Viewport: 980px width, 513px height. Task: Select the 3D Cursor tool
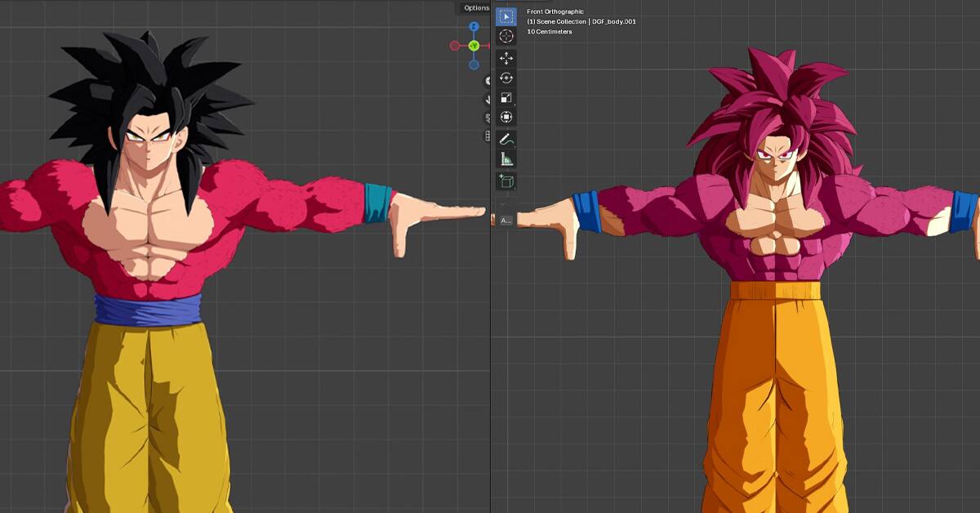click(506, 37)
